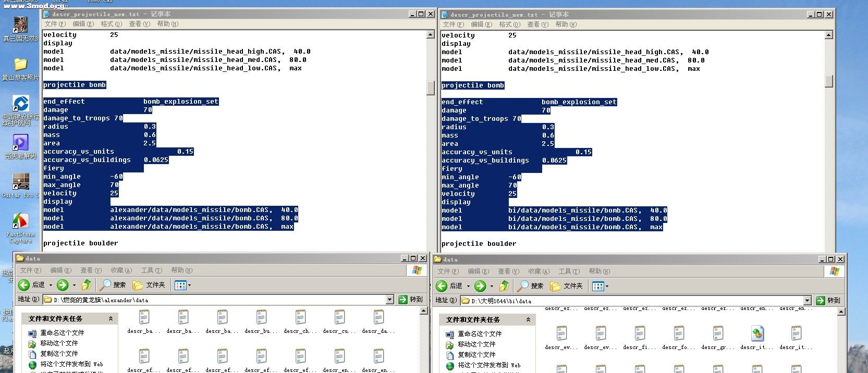Click the address field showing D:\燃烧的黄龙旗\alexander\data

214,300
